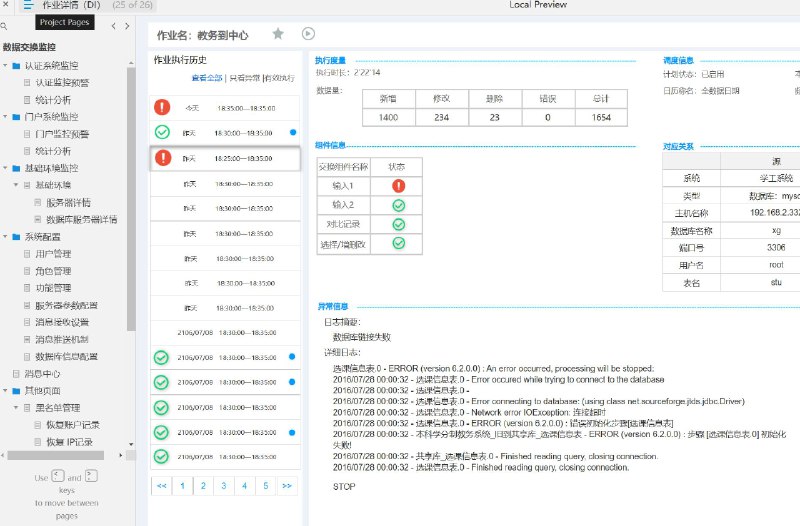This screenshot has width=800, height=526.
Task: Go to next page with right chevron
Action: point(127,26)
